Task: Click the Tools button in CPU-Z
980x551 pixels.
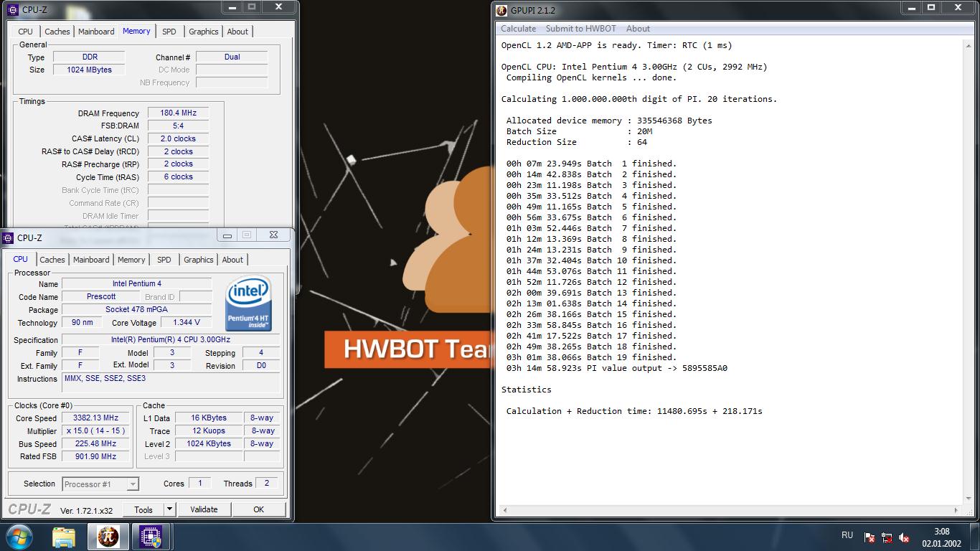Action: pyautogui.click(x=143, y=509)
